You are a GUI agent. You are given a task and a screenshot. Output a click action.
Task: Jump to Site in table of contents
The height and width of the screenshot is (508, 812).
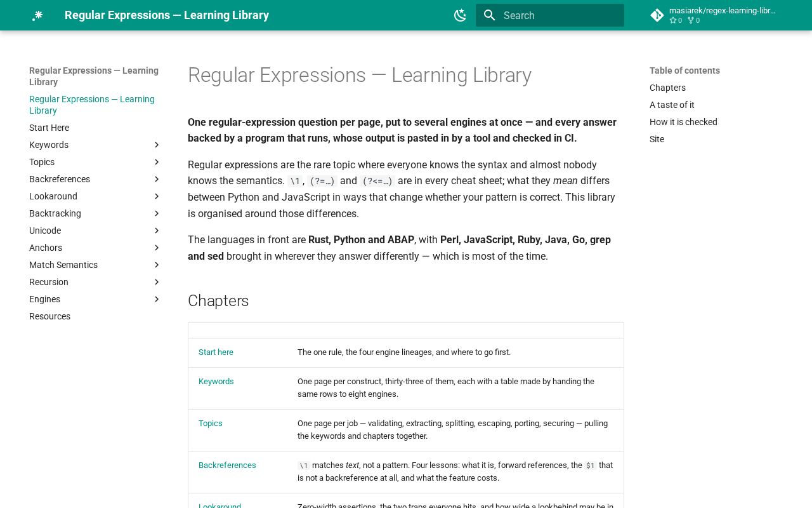click(657, 139)
